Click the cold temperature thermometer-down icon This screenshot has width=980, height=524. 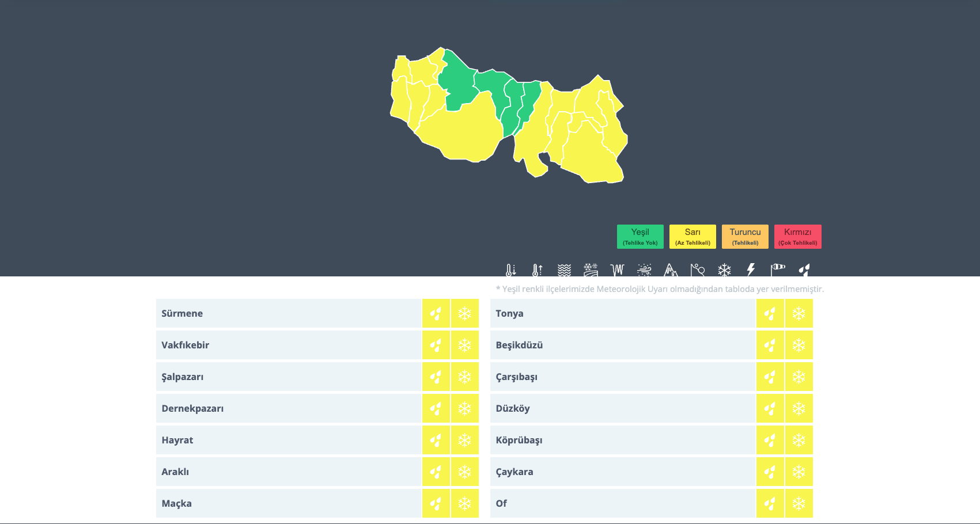[510, 270]
